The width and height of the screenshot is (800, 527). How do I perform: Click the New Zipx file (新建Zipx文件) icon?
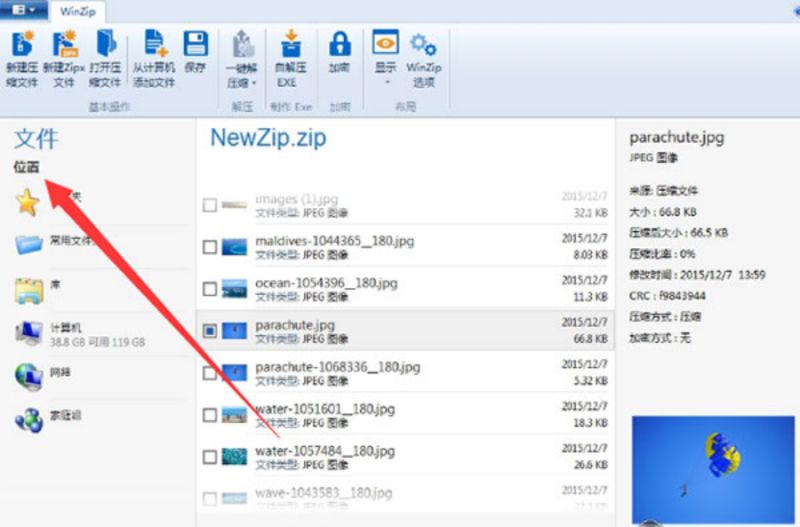pos(65,44)
